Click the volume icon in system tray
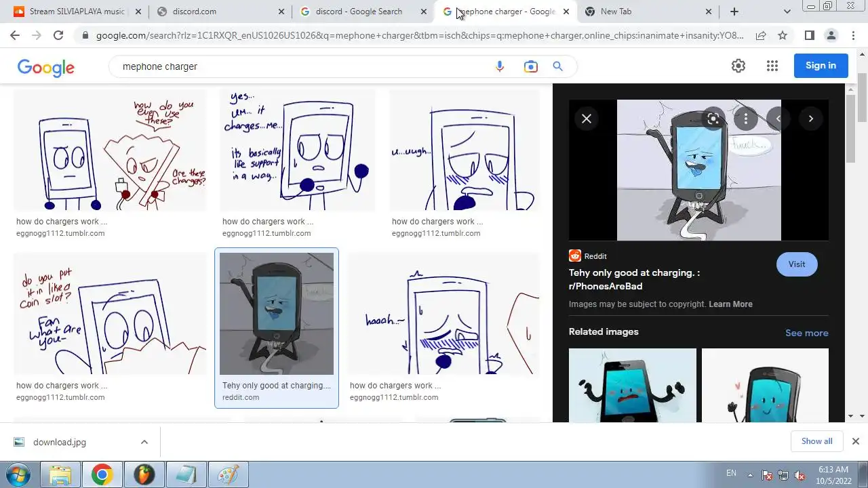 coord(800,475)
